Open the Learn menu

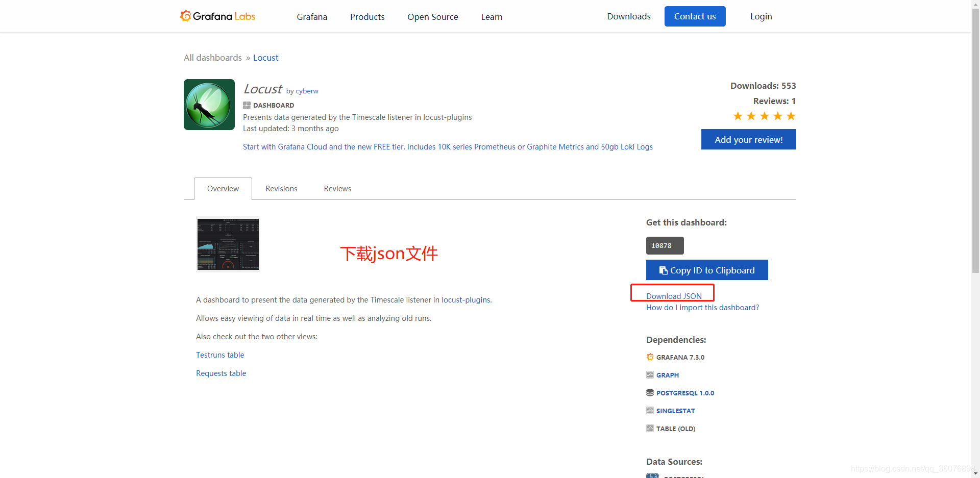point(492,17)
